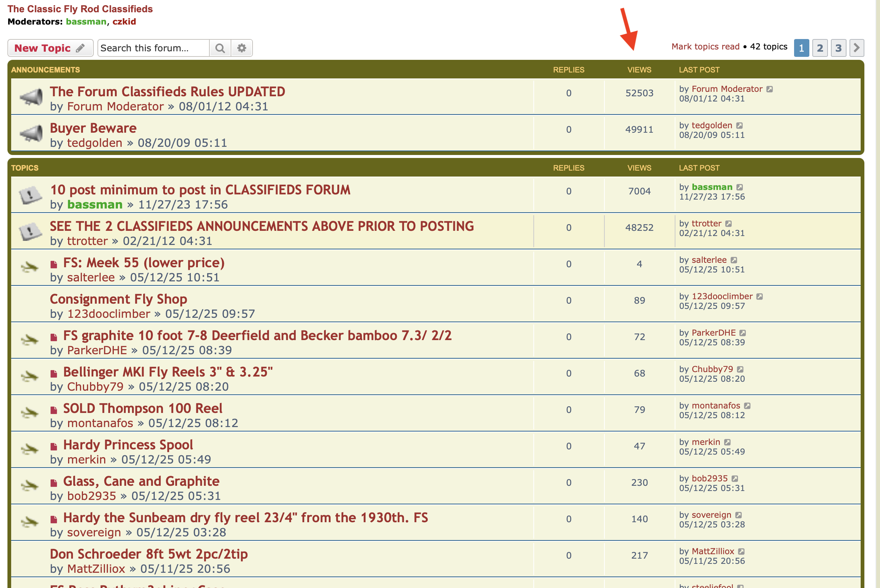Go to next page arrow
Image resolution: width=880 pixels, height=588 pixels.
(857, 48)
